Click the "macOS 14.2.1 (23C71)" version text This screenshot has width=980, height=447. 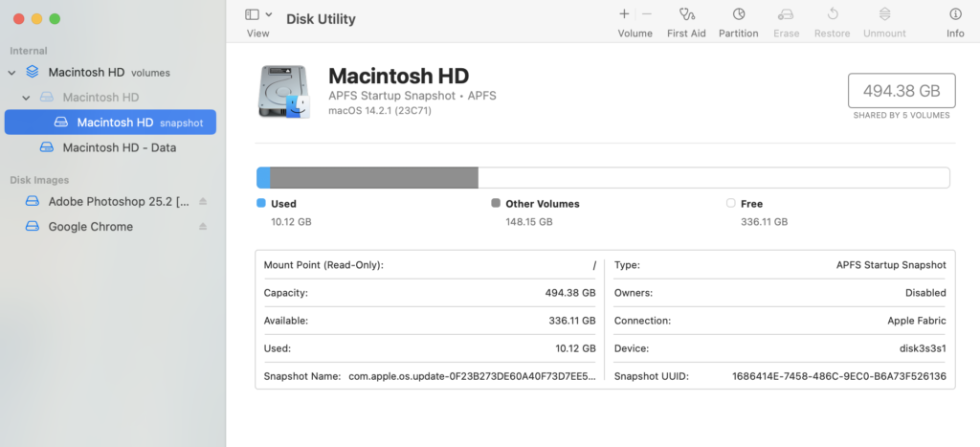[379, 111]
